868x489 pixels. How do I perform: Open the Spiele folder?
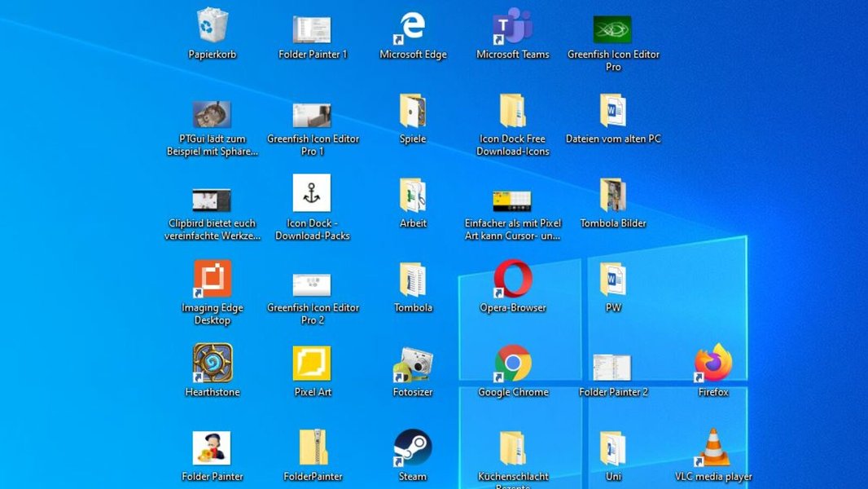click(x=412, y=112)
